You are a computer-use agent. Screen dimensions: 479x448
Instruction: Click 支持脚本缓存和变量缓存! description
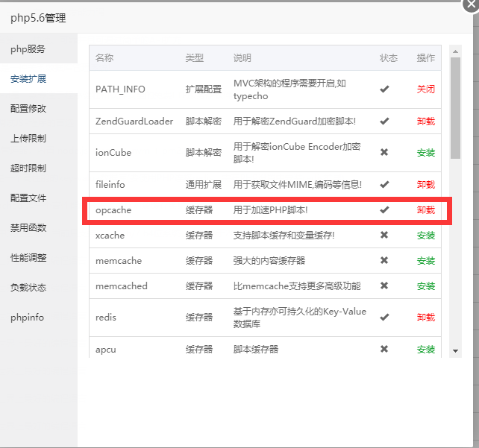point(284,236)
